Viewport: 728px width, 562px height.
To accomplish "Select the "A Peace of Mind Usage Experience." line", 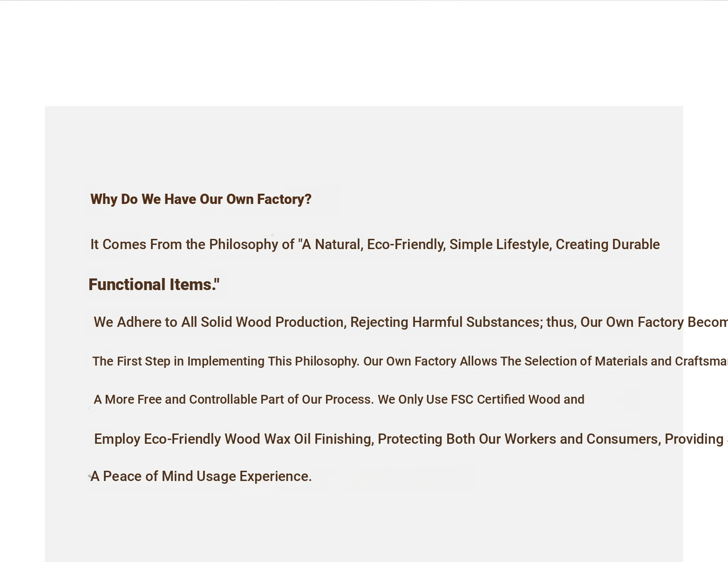I will pos(201,476).
